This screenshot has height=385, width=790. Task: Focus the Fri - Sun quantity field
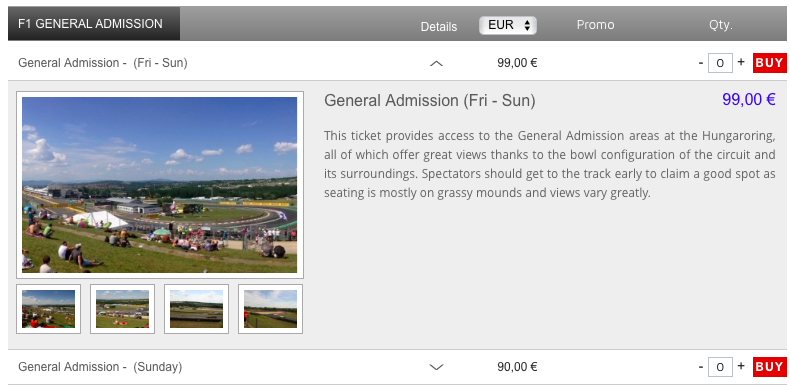point(720,63)
